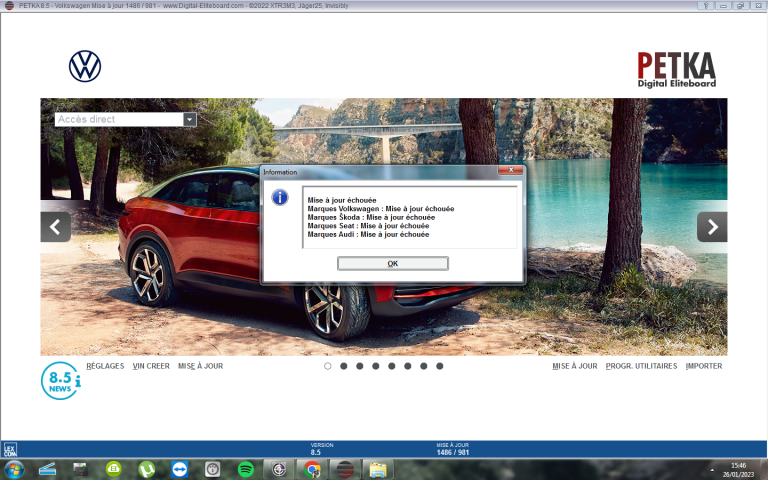The height and width of the screenshot is (480, 768).
Task: Close the PETKA application window
Action: (757, 5)
